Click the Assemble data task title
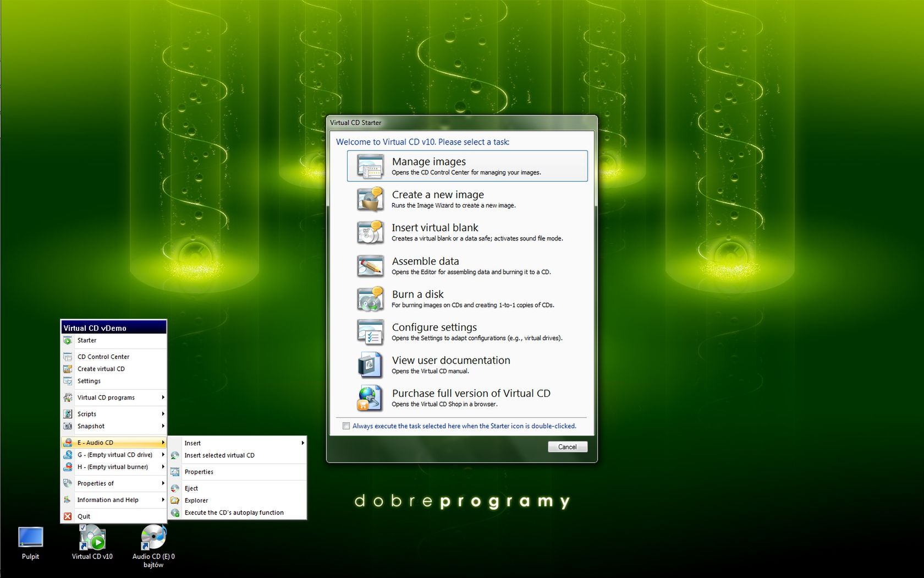The image size is (924, 578). point(425,261)
